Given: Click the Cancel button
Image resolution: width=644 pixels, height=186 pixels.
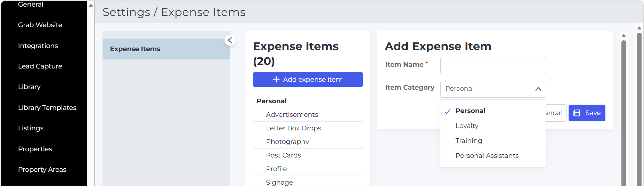Looking at the screenshot, I should (x=556, y=113).
